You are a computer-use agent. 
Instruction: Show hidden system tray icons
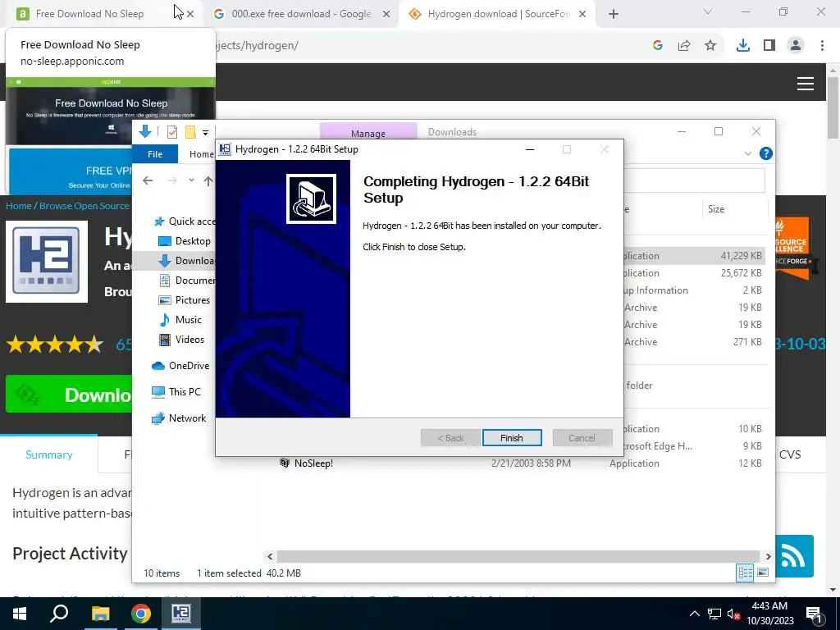(x=694, y=614)
